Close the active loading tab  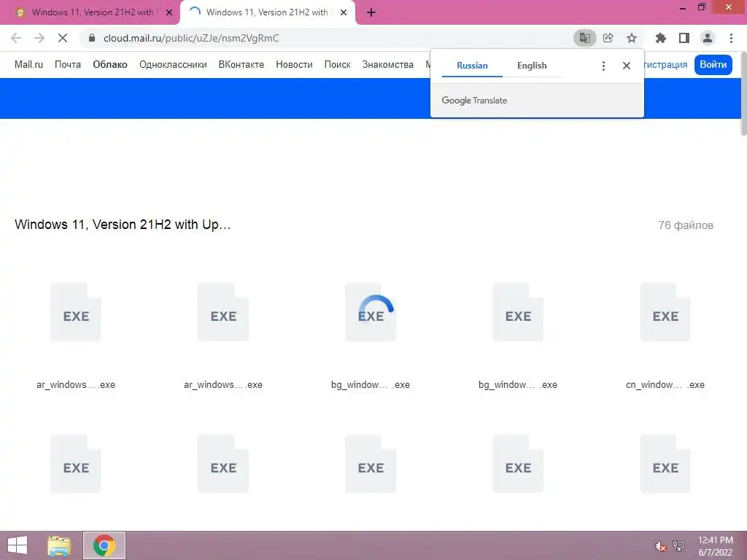coord(344,13)
